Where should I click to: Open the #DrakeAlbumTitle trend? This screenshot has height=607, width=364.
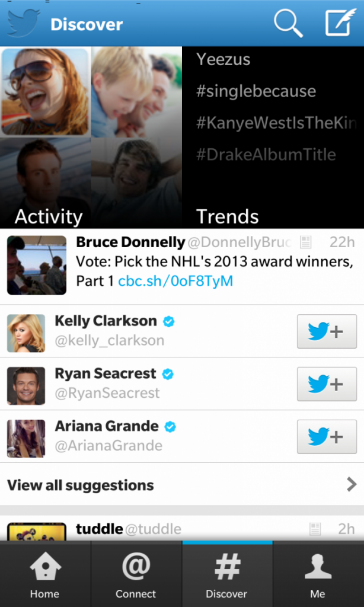(266, 155)
